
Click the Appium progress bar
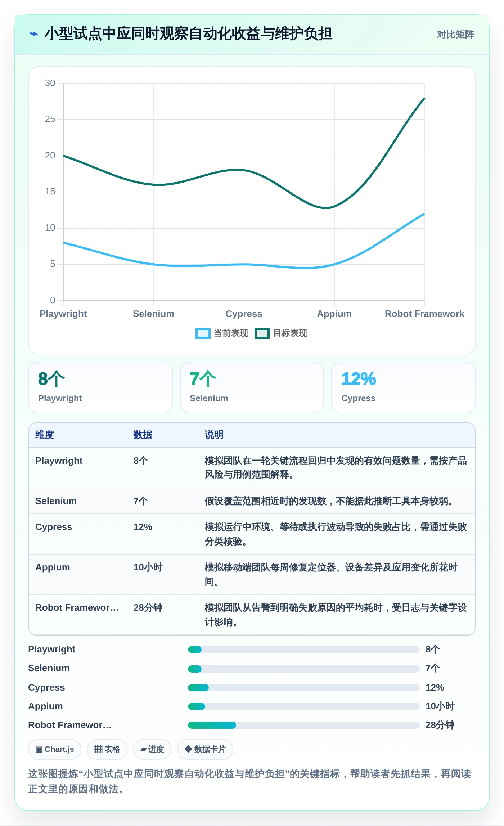303,706
